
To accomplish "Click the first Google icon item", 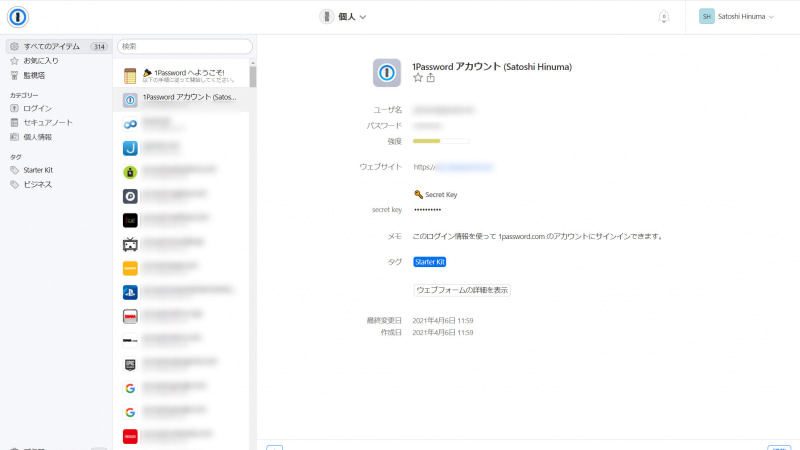I will pos(130,389).
